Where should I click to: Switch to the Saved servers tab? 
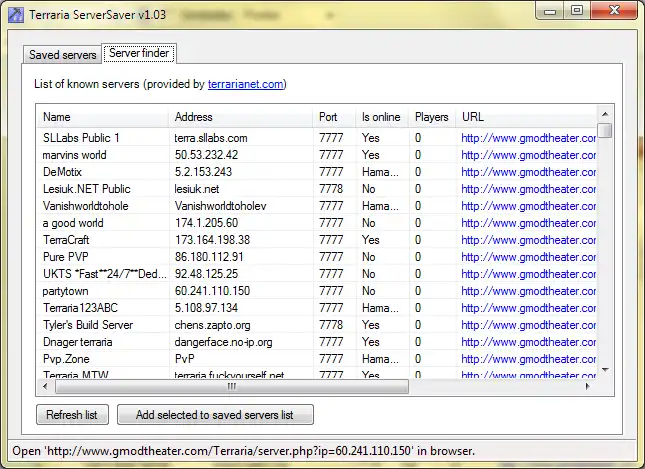[62, 55]
